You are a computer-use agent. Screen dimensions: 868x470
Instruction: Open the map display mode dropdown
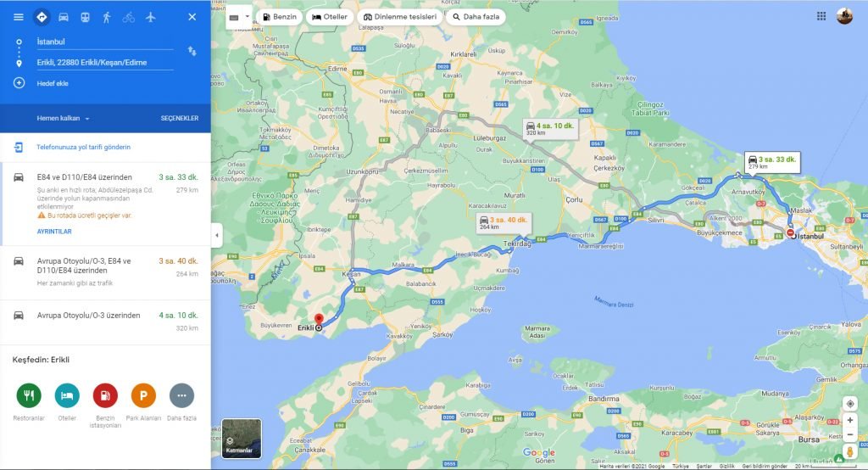click(240, 17)
